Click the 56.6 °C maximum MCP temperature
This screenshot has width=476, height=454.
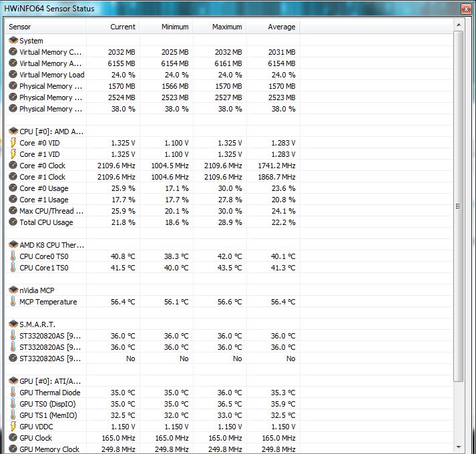point(230,302)
